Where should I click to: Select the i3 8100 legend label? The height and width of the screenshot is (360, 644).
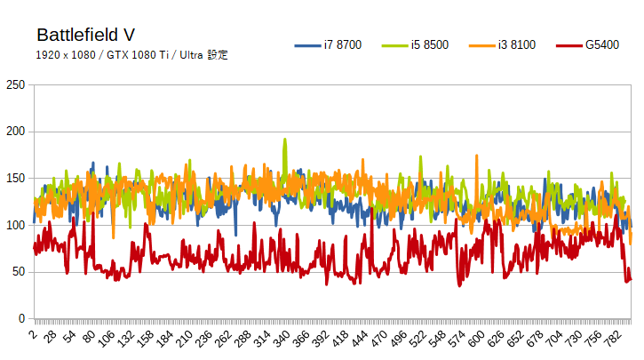pos(517,44)
